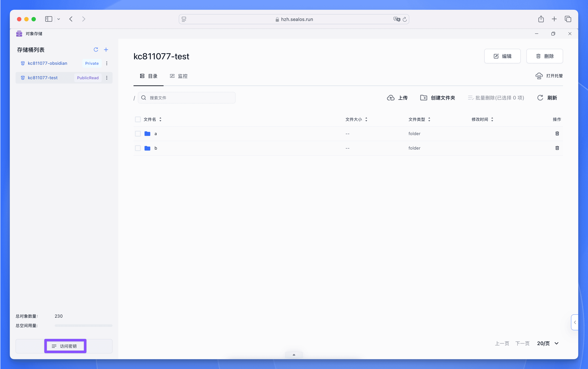This screenshot has width=588, height=369.
Task: Click the 删除 bucket button
Action: (x=545, y=56)
